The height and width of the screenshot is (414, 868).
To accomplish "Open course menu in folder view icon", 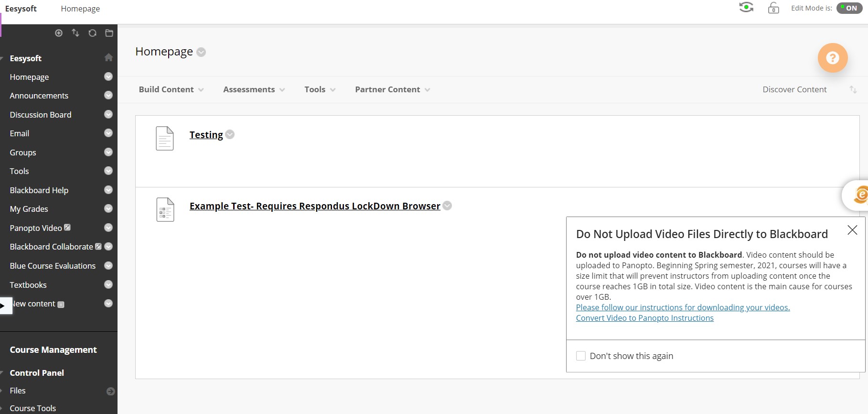I will tap(109, 33).
